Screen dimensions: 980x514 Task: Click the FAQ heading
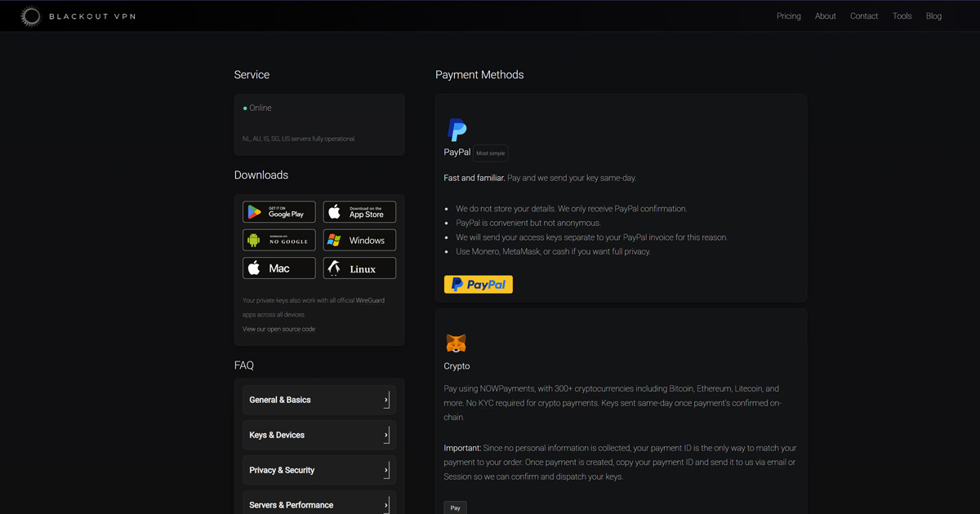point(244,366)
